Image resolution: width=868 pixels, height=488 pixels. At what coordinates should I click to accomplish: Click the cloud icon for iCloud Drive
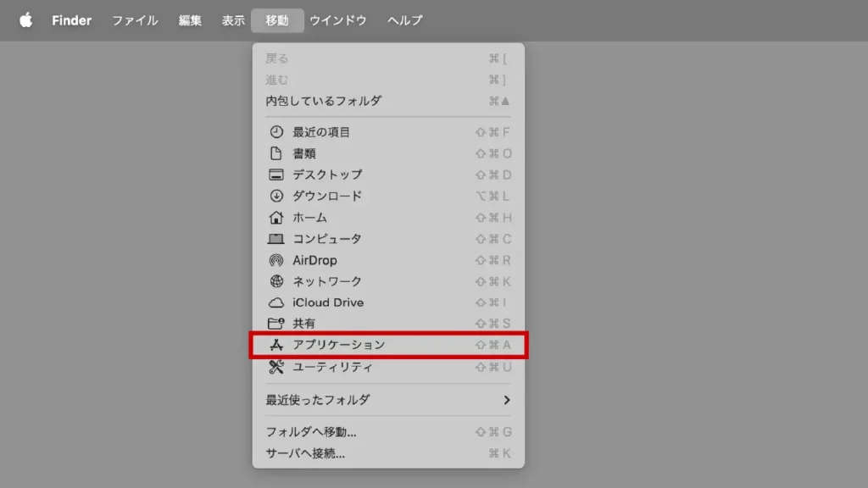tap(275, 302)
